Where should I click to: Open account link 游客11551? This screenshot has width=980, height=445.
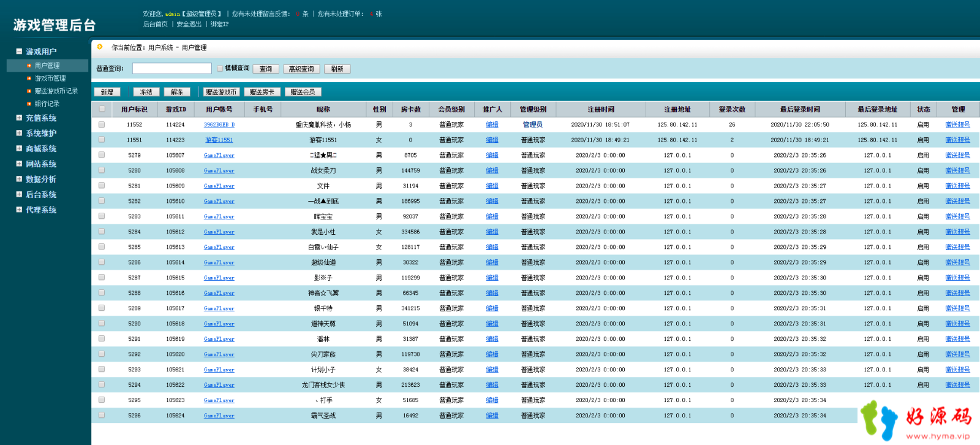click(x=219, y=140)
